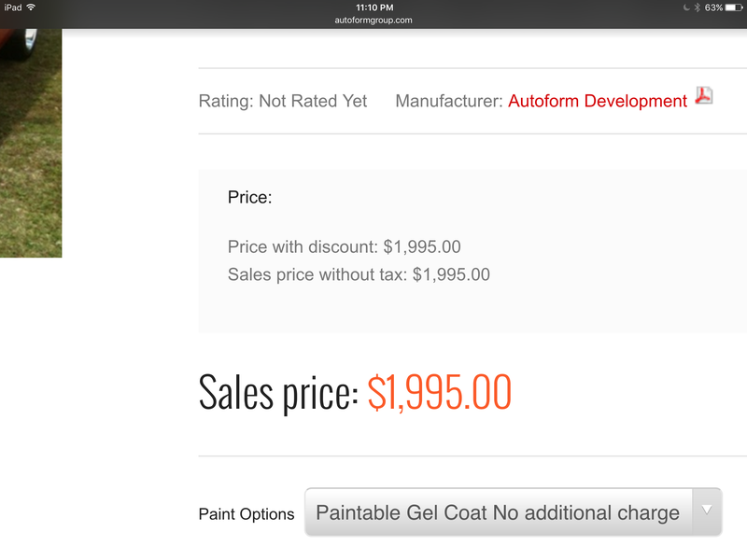Viewport: 747px width, 560px height.
Task: Tap the 11:10 PM clock in status bar
Action: click(374, 7)
